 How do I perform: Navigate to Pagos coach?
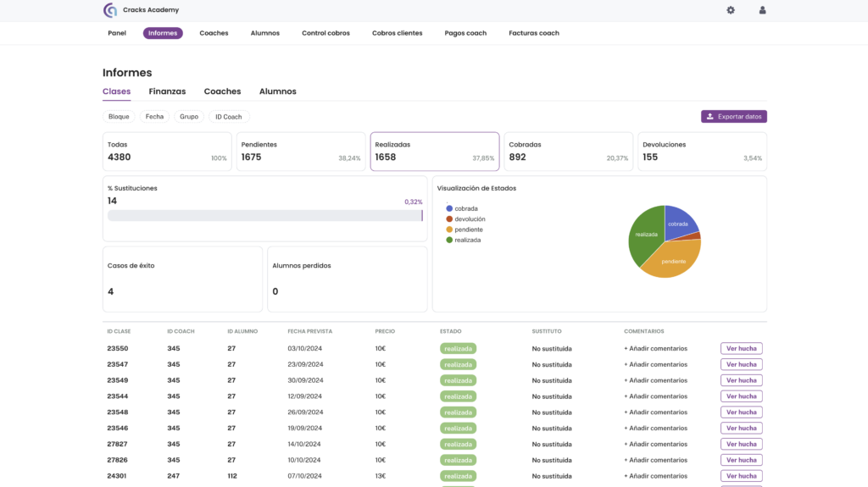(x=465, y=33)
